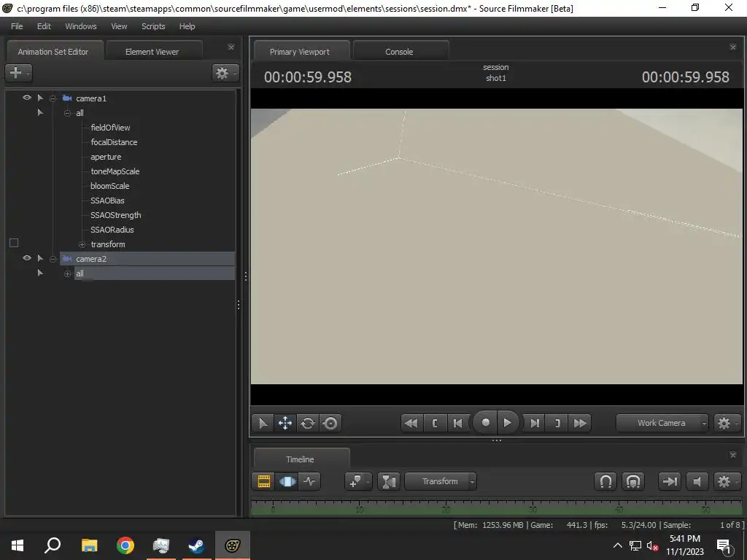This screenshot has width=747, height=560.
Task: Jump to shot end bracket button
Action: click(x=557, y=423)
